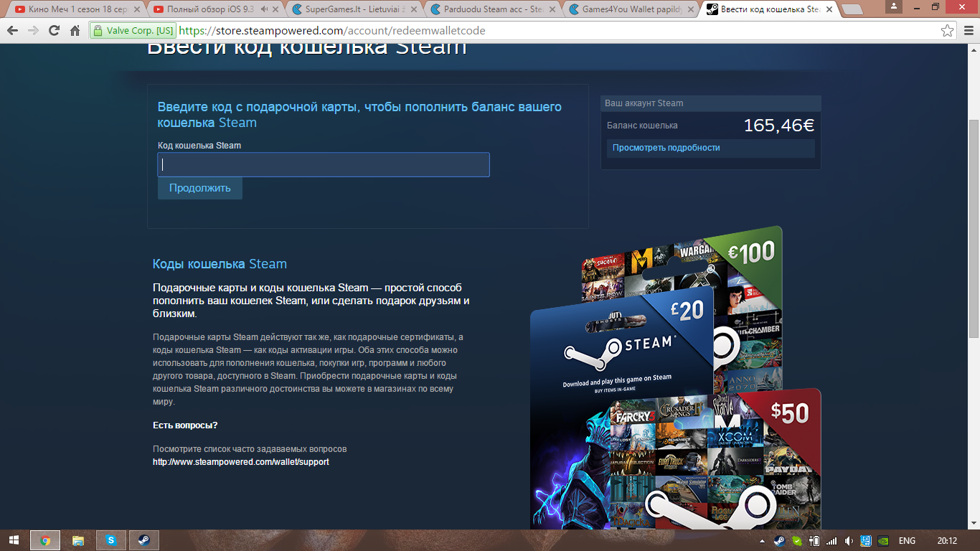Focus the Steam wallet code field
The height and width of the screenshot is (551, 980).
[324, 164]
